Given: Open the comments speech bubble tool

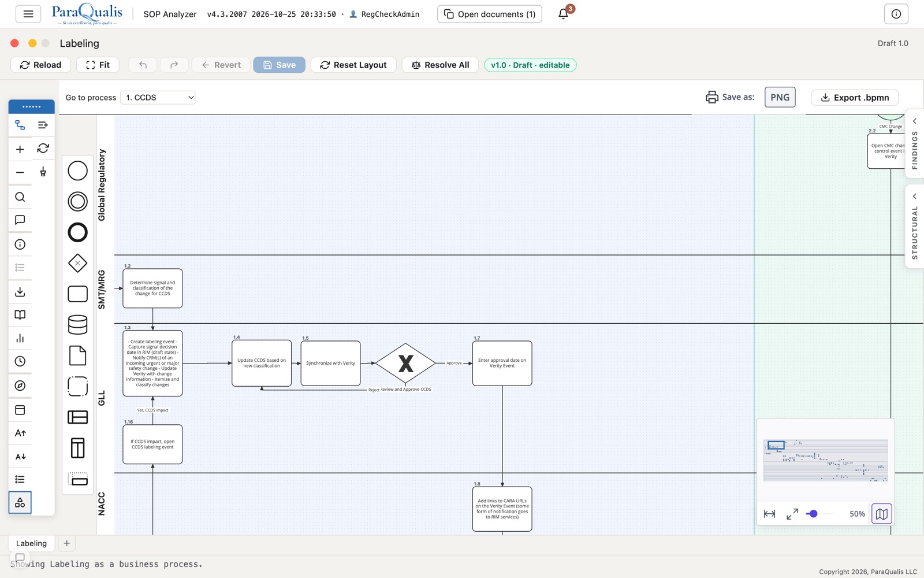Looking at the screenshot, I should click(20, 220).
